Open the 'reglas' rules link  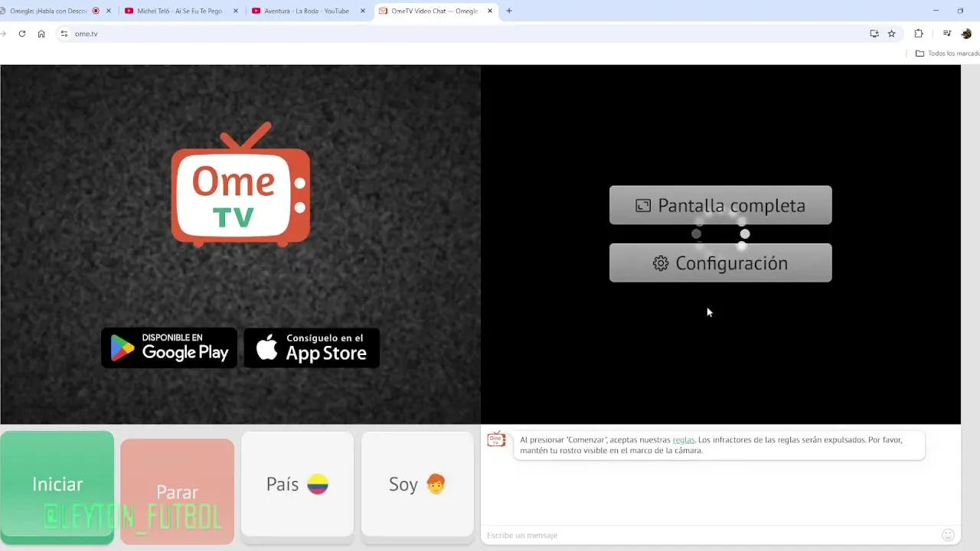(x=684, y=440)
